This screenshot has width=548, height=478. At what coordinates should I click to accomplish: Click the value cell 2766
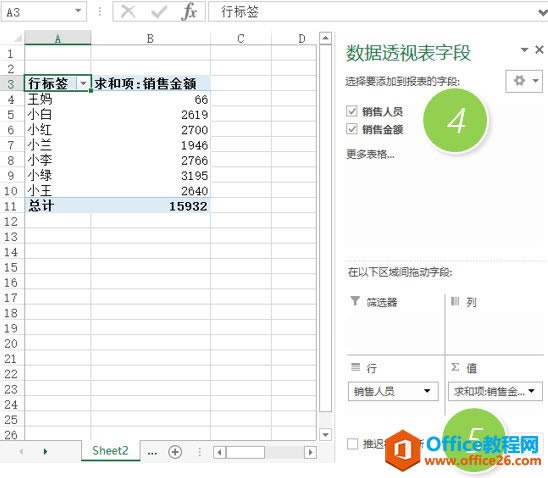tap(151, 160)
